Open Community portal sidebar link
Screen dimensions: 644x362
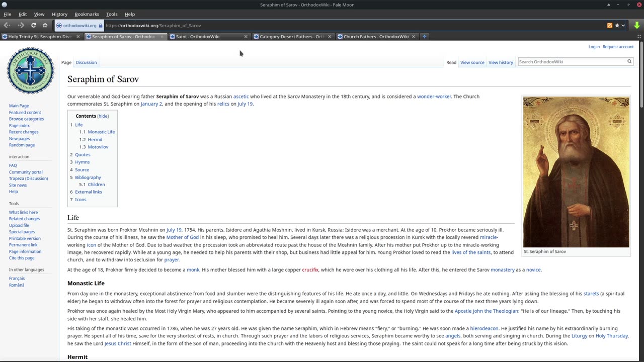pos(26,172)
